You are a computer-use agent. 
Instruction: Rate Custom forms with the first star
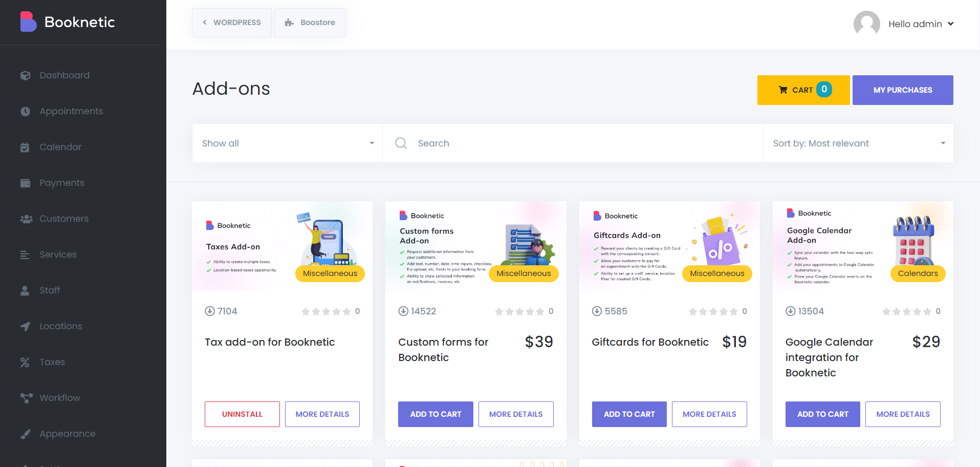tap(499, 311)
